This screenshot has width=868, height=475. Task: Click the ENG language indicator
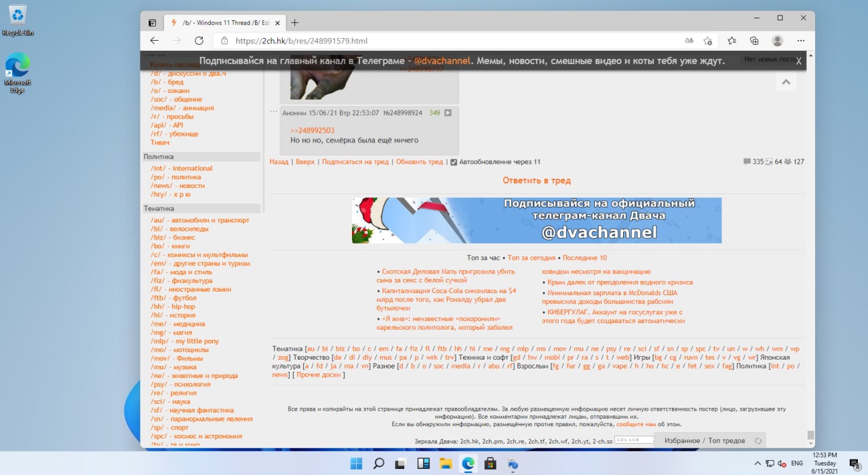coord(797,463)
